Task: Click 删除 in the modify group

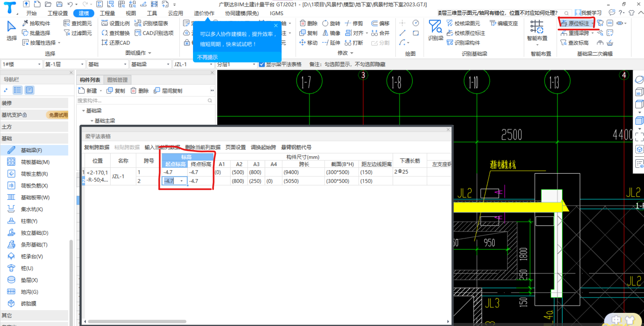Action: [309, 23]
